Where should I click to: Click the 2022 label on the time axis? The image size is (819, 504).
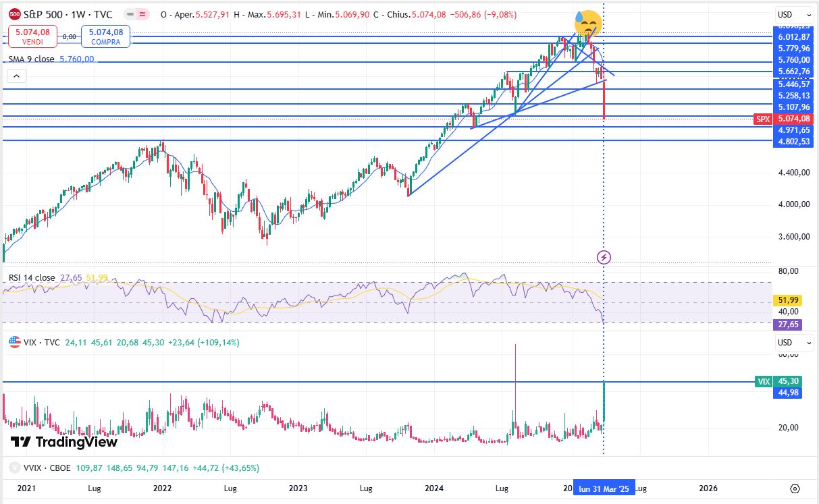tap(162, 488)
